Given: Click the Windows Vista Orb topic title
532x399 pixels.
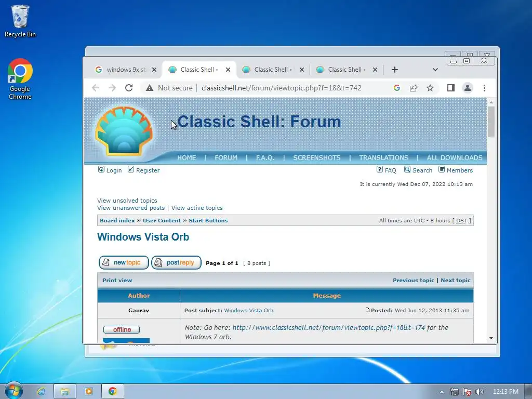Looking at the screenshot, I should tap(143, 237).
